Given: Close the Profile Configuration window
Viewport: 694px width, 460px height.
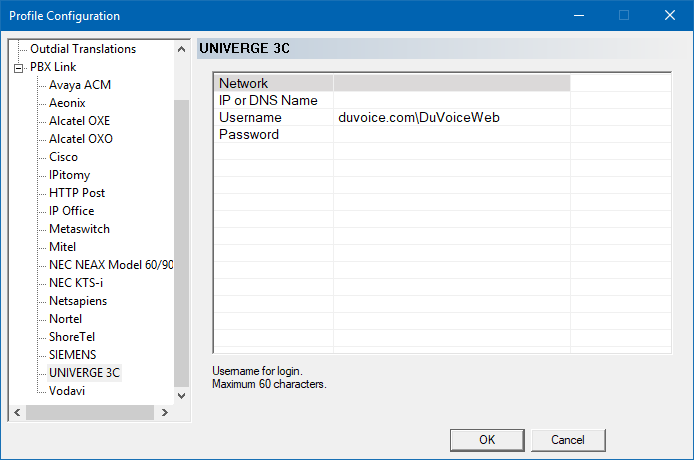Looking at the screenshot, I should 670,15.
